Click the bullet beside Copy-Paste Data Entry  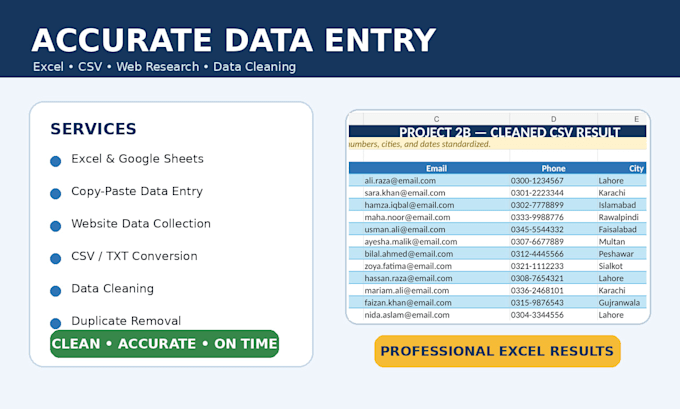56,193
